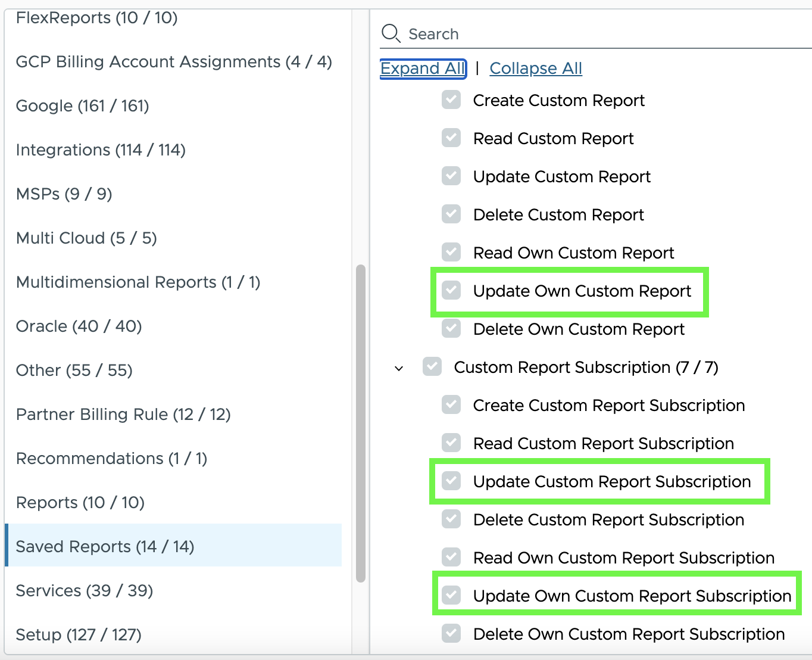
Task: Type in the permissions Search field
Action: tap(595, 34)
